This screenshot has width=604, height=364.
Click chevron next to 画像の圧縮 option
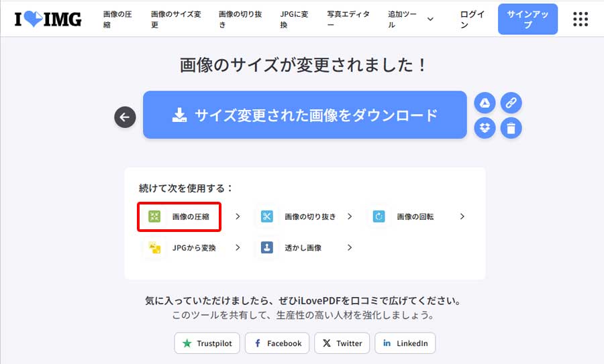coord(238,217)
